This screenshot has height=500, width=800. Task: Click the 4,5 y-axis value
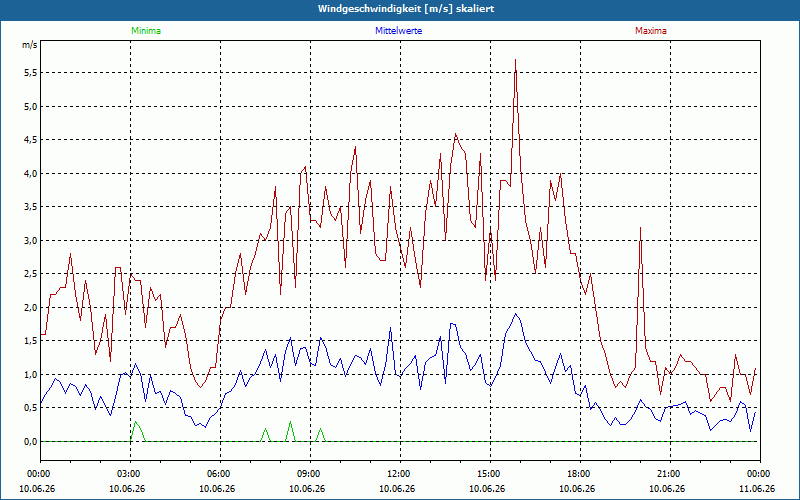click(31, 140)
